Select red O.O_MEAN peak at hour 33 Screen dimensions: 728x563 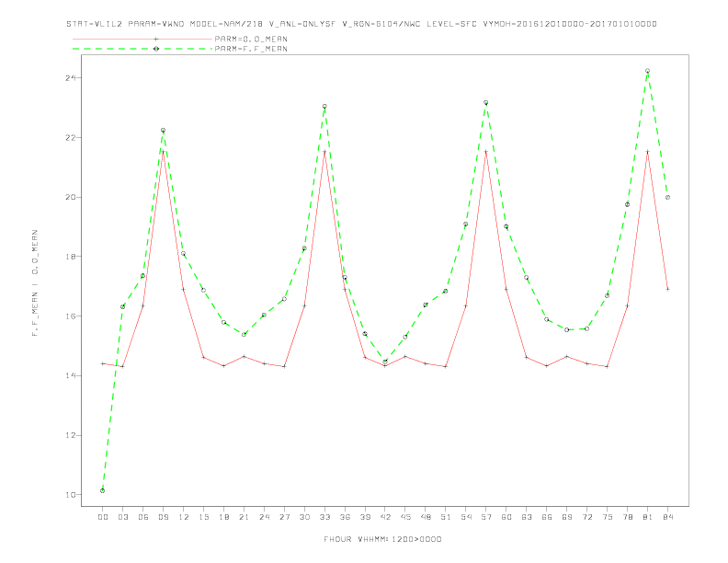[324, 152]
